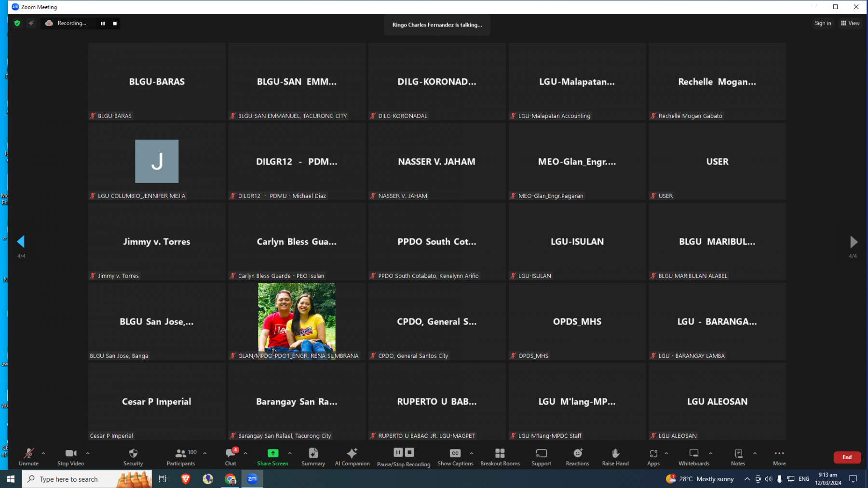Open the View layout menu
The height and width of the screenshot is (488, 868).
point(850,23)
